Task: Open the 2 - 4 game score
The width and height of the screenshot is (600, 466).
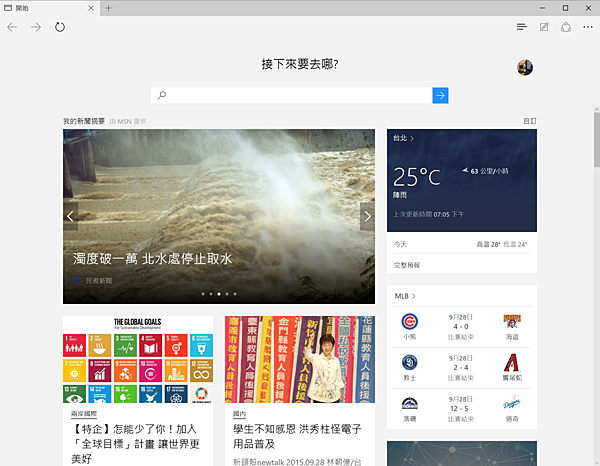Action: (x=461, y=367)
